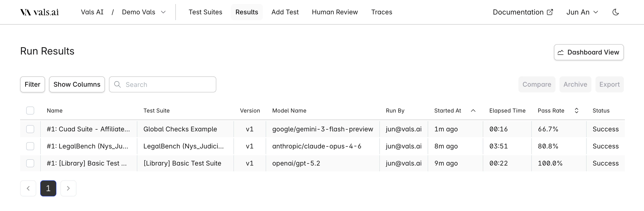The width and height of the screenshot is (644, 211).
Task: Select all runs header checkbox
Action: 30,111
